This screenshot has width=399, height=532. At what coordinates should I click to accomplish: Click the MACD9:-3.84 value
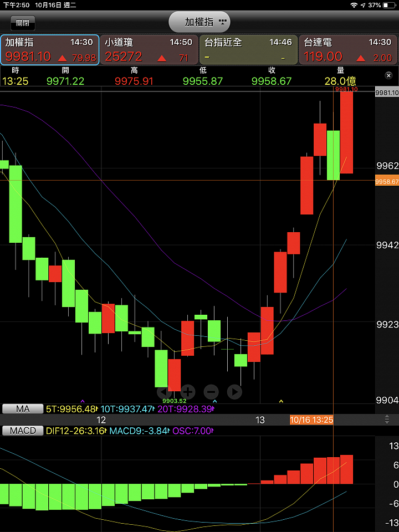tap(140, 431)
